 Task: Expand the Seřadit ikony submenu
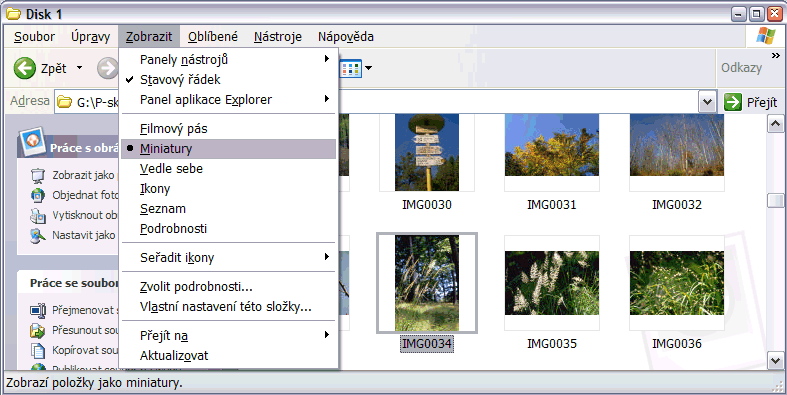[228, 257]
